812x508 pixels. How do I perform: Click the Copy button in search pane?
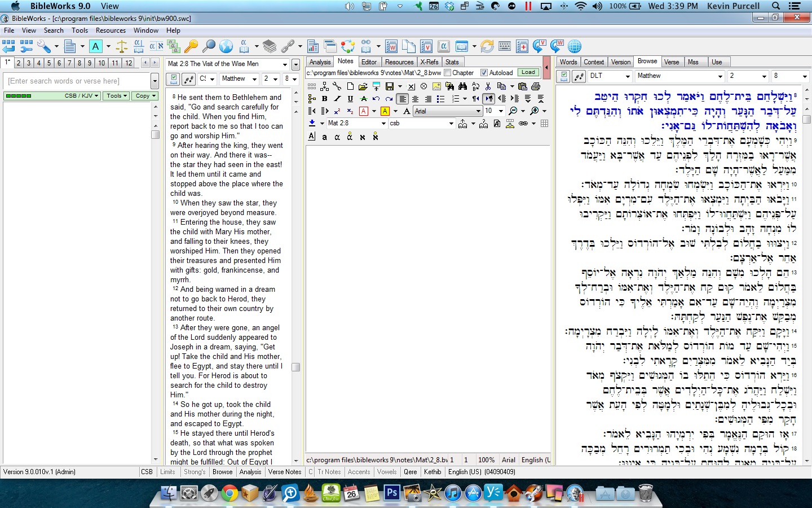[145, 96]
